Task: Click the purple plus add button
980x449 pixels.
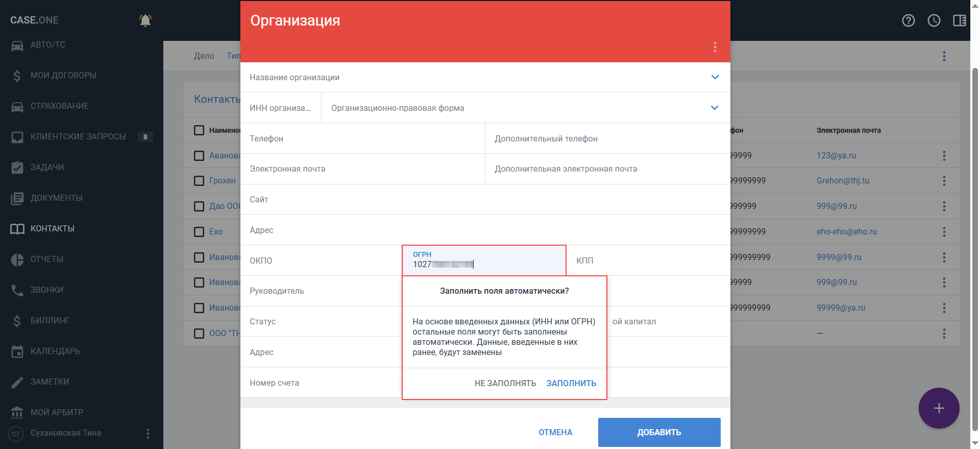Action: pos(939,408)
